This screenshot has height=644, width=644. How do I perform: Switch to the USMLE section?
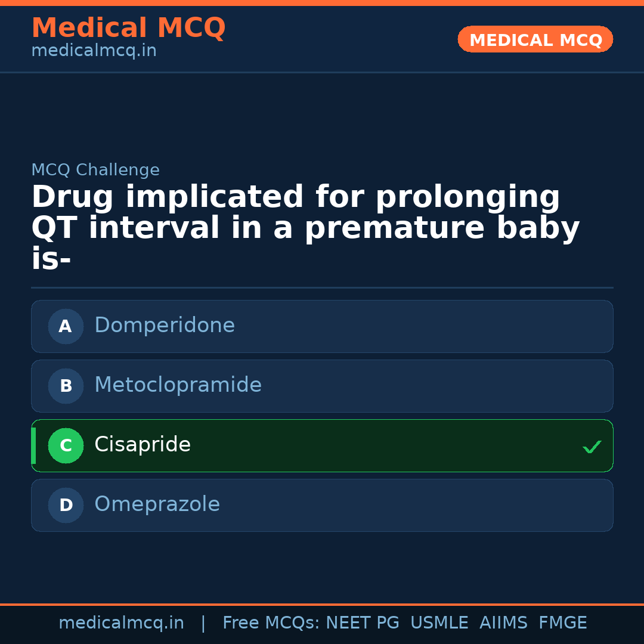point(439,623)
